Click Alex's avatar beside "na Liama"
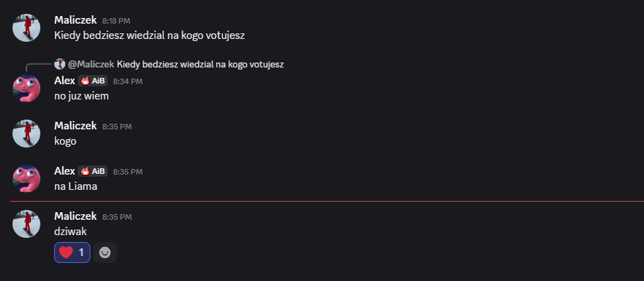The image size is (644, 281). (x=26, y=178)
